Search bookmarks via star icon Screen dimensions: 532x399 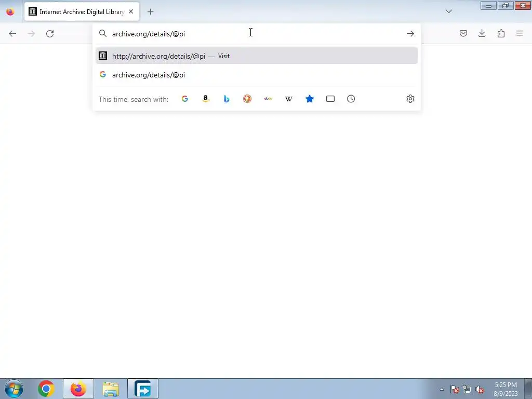pos(310,99)
